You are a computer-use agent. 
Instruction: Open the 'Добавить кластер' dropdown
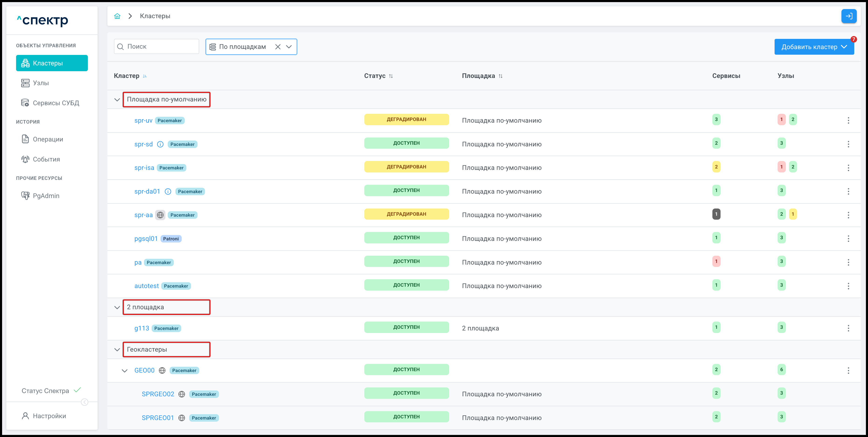[x=814, y=47]
